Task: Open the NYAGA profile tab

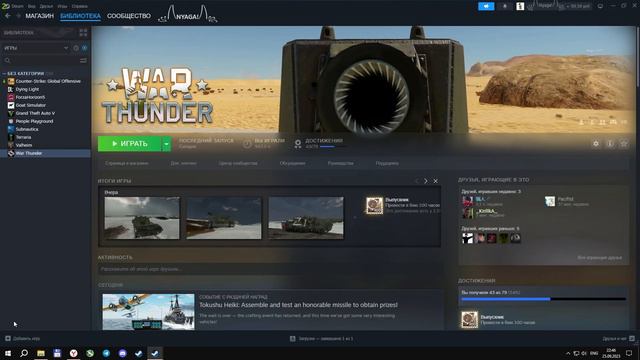Action: (x=188, y=16)
